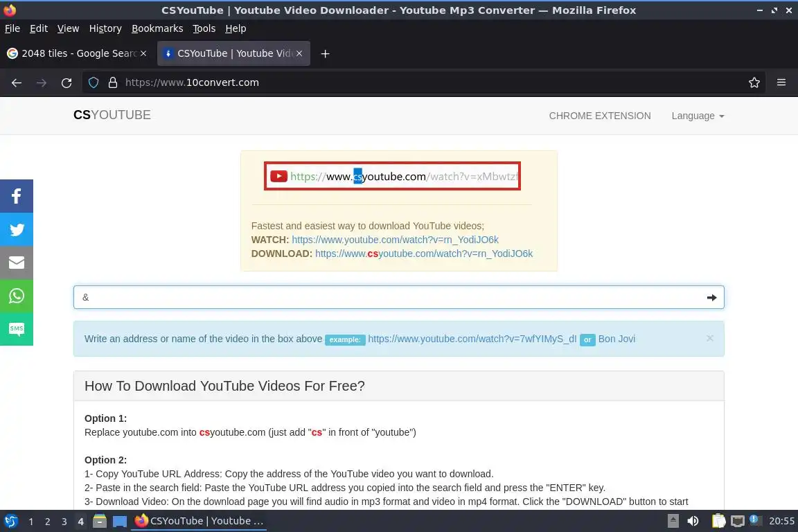Click CSYouTube Firefox taskbar window button
Screen dimensions: 798x532
pos(199,522)
